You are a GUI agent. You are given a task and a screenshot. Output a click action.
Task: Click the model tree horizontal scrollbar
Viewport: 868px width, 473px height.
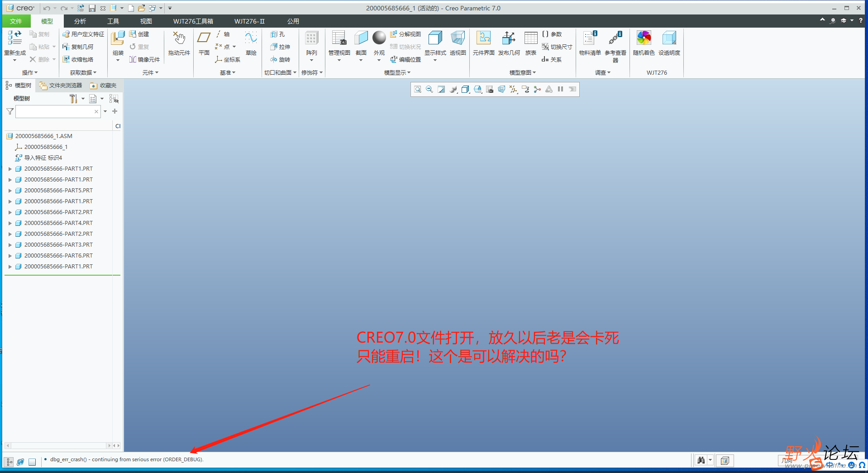(58, 445)
